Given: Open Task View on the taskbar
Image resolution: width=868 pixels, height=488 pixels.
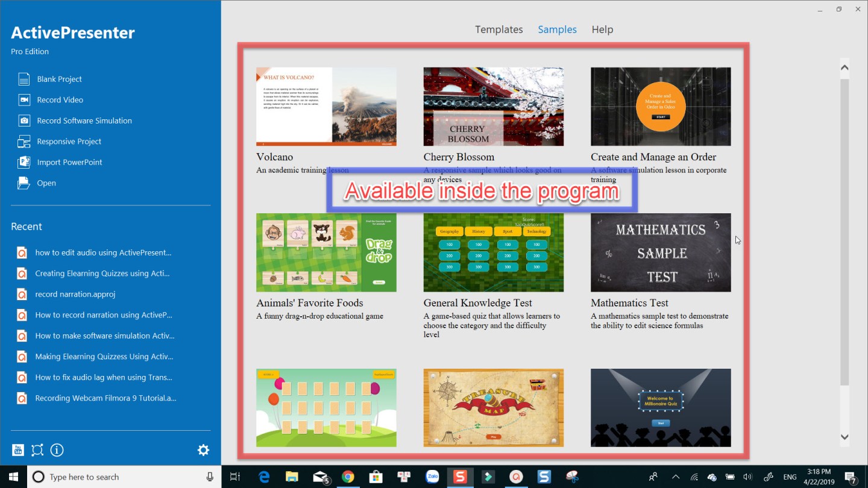Looking at the screenshot, I should [235, 477].
